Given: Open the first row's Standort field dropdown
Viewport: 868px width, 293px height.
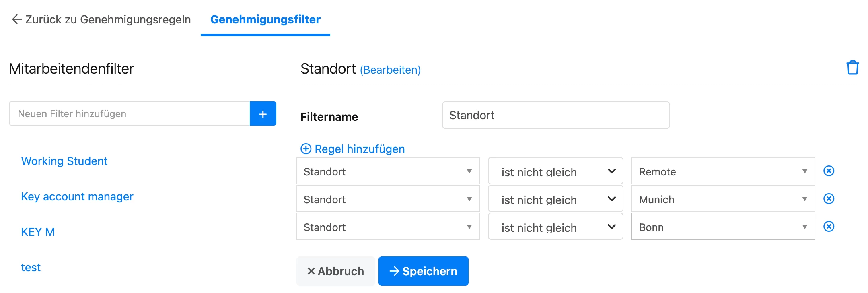Looking at the screenshot, I should click(x=388, y=171).
